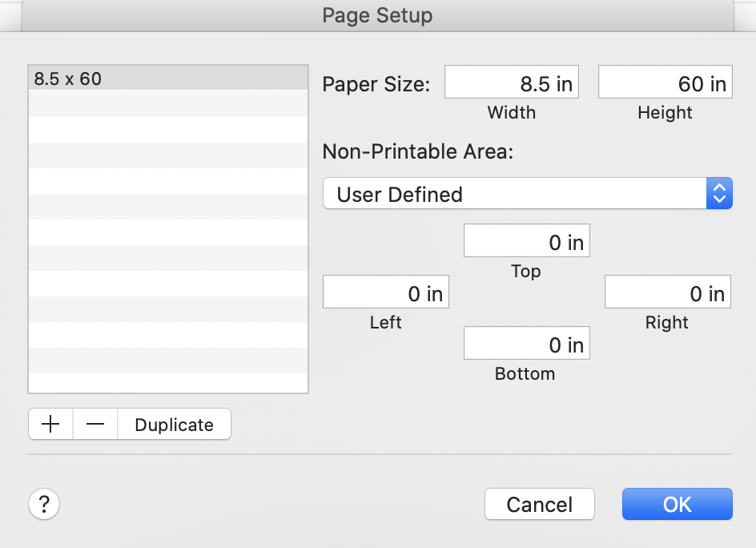
Task: Click the "Width" caption under paper size
Action: (511, 113)
